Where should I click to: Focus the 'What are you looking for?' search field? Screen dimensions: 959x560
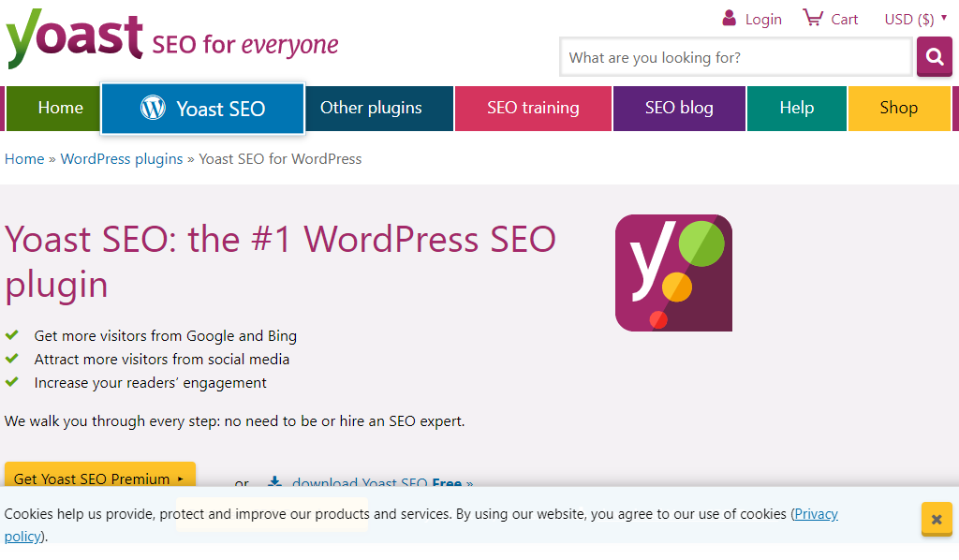point(736,57)
